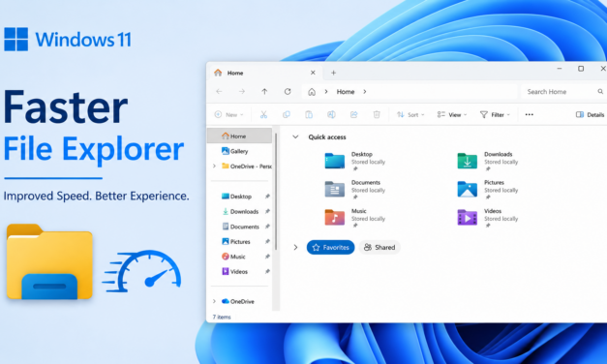Click the search magnifier icon
Screen dimensions: 607x364
[600, 91]
